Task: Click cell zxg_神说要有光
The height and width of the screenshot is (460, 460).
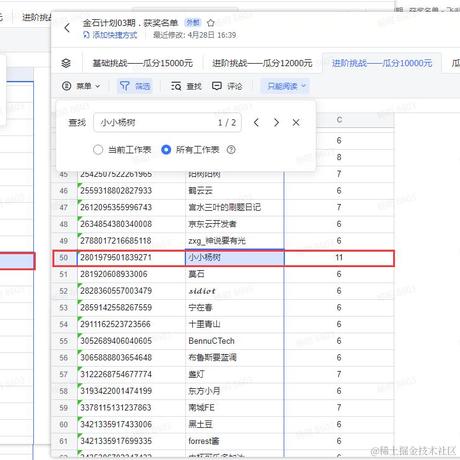Action: point(235,241)
